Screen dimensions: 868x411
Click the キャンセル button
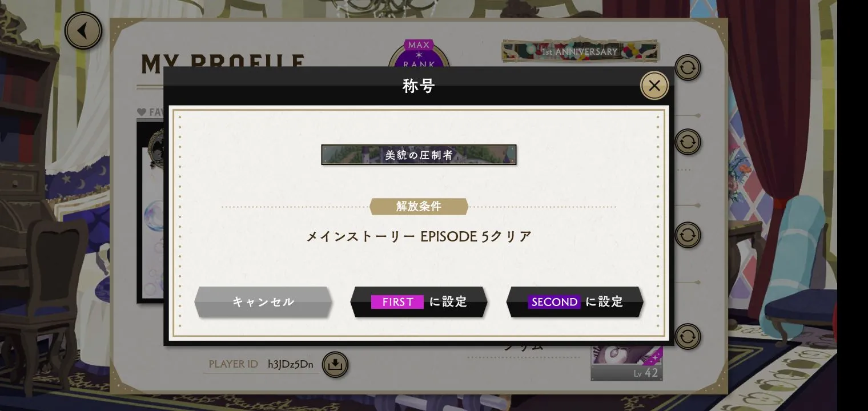[263, 302]
